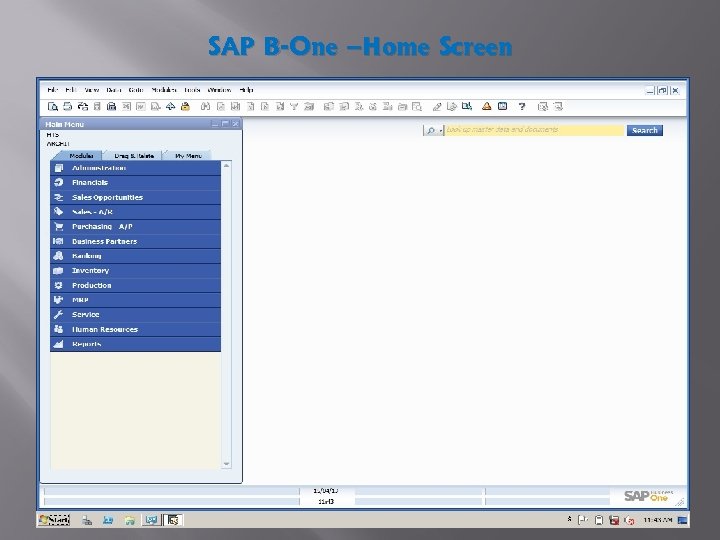
Task: Click the Launch Application icon before the padlock
Action: pyautogui.click(x=170, y=107)
